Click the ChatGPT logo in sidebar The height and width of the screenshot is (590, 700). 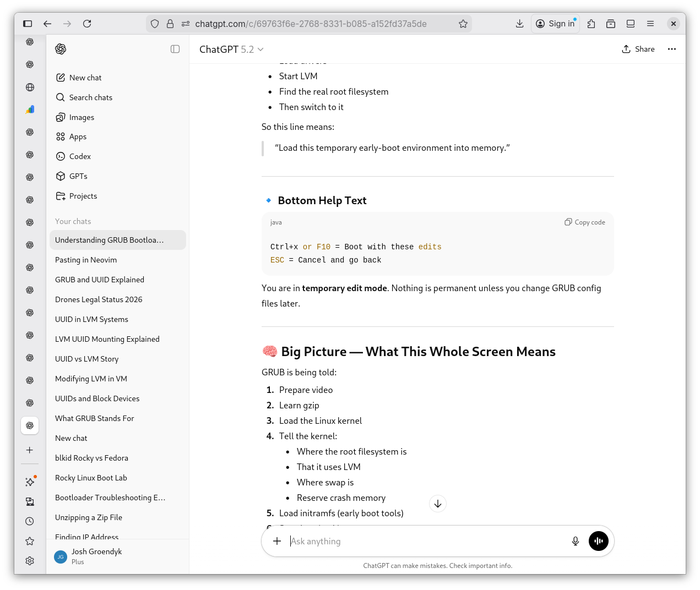point(61,49)
